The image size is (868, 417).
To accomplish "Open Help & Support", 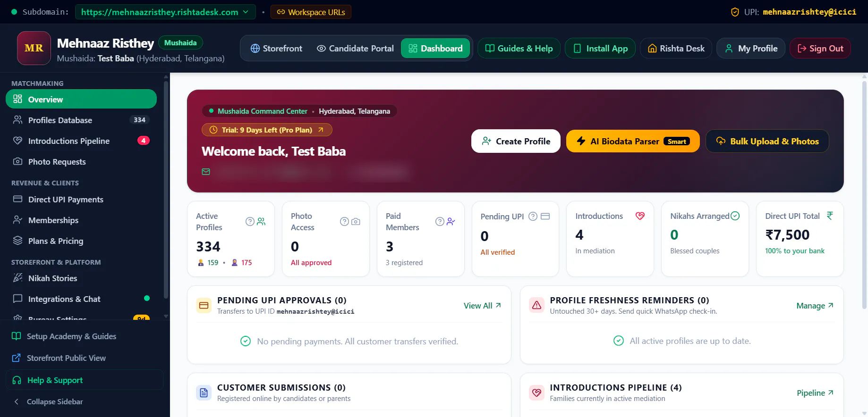I will [85, 380].
